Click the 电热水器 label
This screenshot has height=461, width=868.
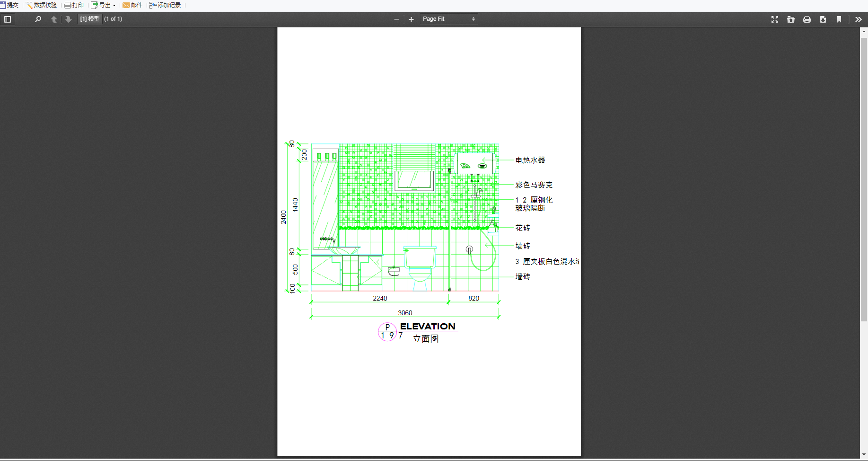530,160
